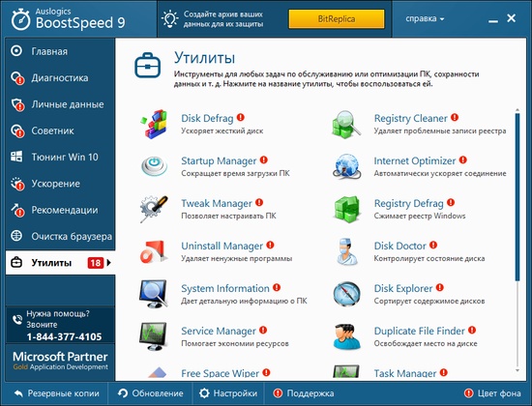Viewport: 532px width, 406px height.
Task: Click the red alert badge beside Disk Doctor
Action: 433,245
